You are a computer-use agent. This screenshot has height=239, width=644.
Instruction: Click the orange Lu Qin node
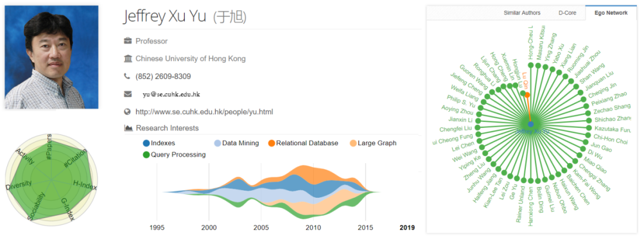pos(527,94)
